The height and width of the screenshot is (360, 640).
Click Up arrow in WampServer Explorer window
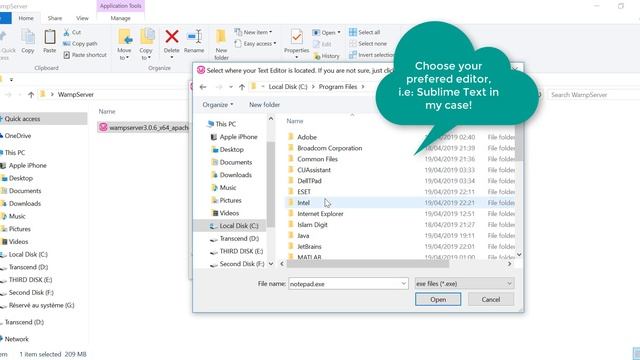pos(31,95)
